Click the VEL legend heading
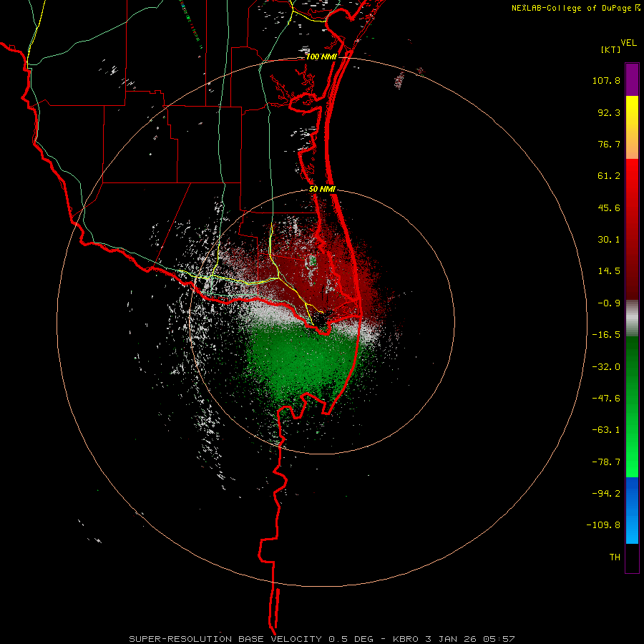The height and width of the screenshot is (644, 644). (628, 43)
